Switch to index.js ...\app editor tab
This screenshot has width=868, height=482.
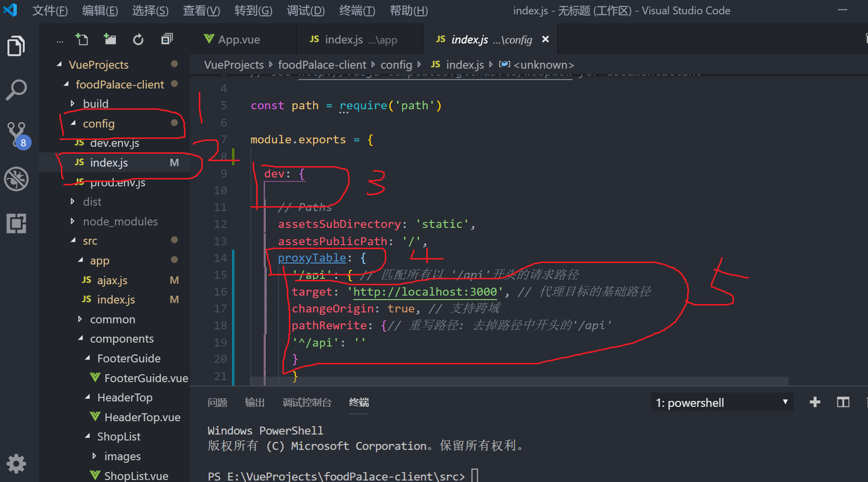(360, 39)
